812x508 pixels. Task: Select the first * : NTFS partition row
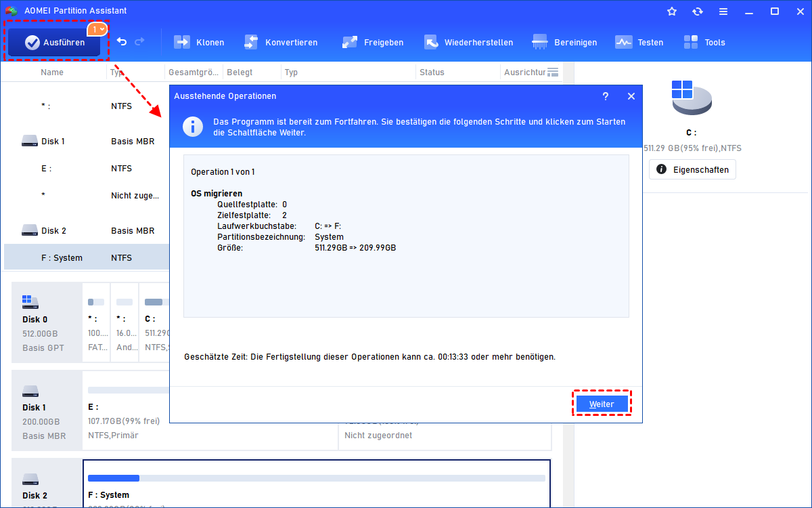click(86, 106)
